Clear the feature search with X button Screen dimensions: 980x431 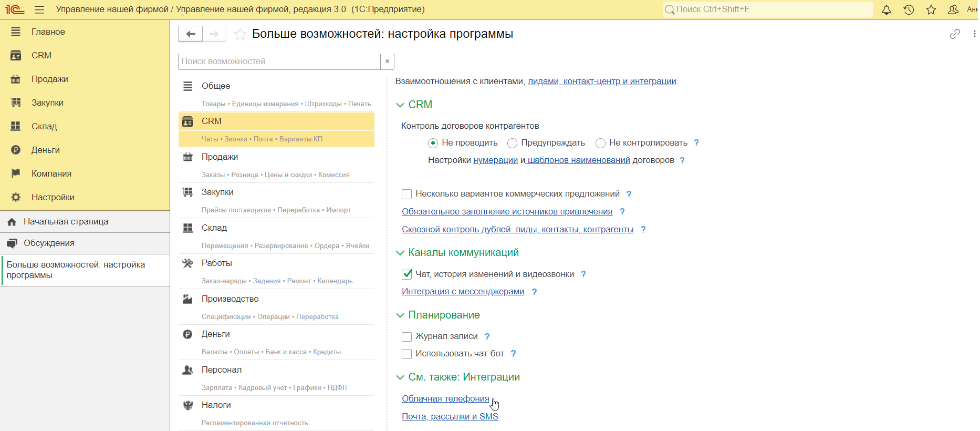pos(387,61)
